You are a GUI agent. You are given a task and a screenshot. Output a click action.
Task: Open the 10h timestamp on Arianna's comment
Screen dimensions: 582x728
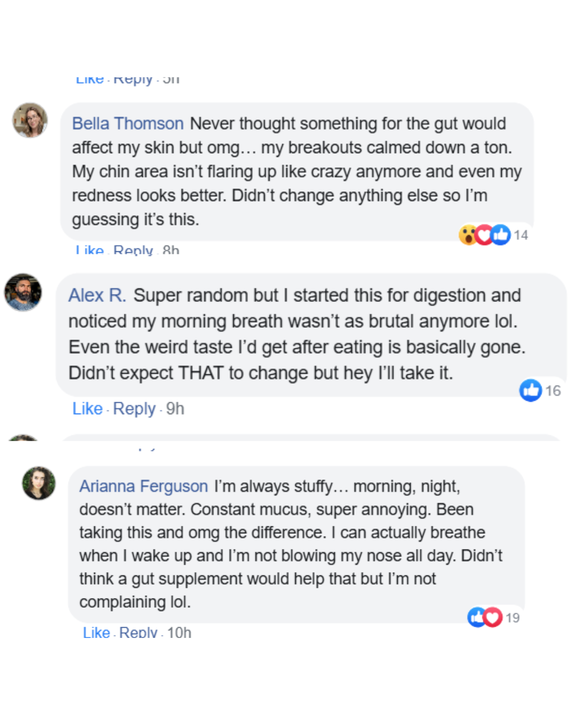pos(179,633)
